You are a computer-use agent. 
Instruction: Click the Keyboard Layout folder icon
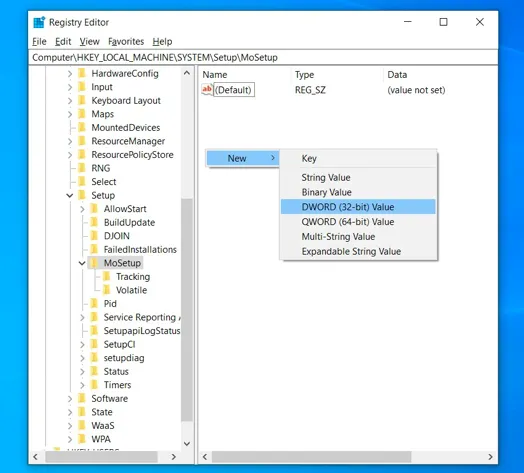tap(82, 101)
